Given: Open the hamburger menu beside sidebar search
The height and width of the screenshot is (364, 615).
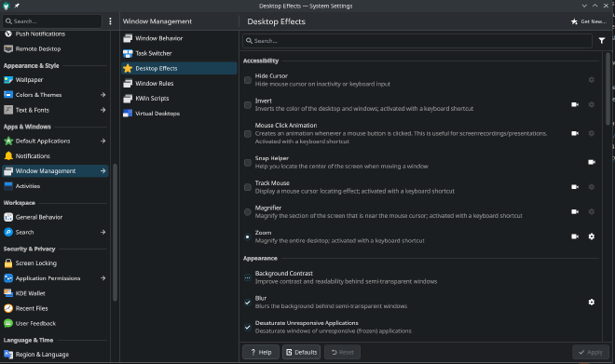Looking at the screenshot, I should [110, 21].
